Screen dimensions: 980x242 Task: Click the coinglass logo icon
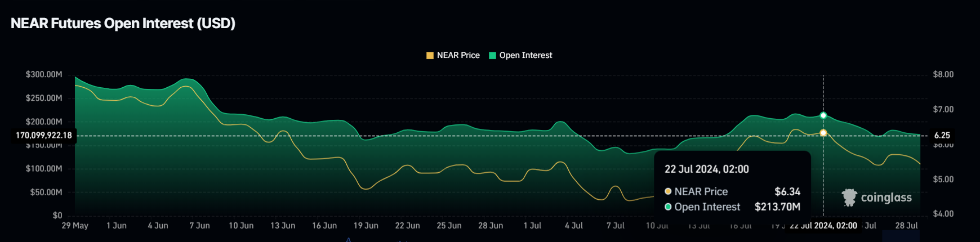coord(849,198)
